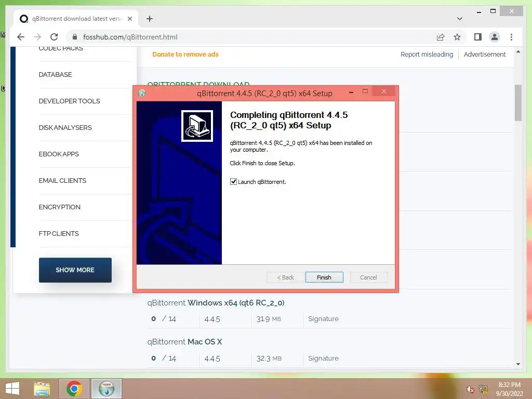The image size is (532, 399).
Task: Open File Explorer from taskbar
Action: [x=42, y=389]
